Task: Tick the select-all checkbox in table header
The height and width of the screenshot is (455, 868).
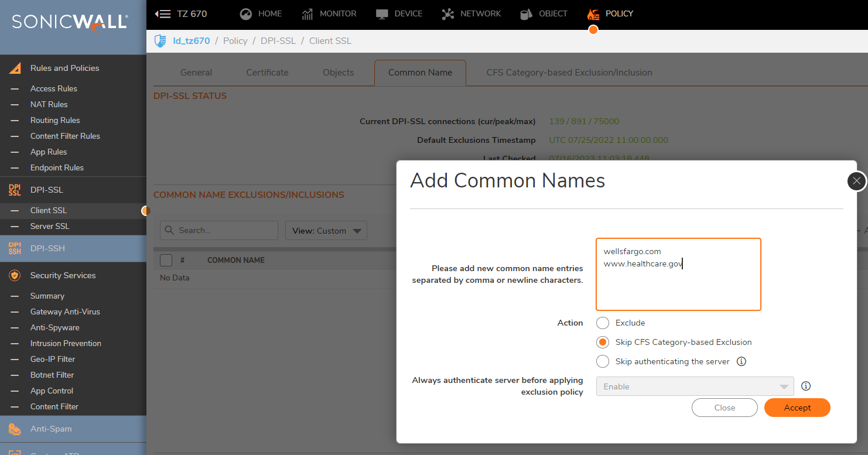Action: [x=166, y=260]
